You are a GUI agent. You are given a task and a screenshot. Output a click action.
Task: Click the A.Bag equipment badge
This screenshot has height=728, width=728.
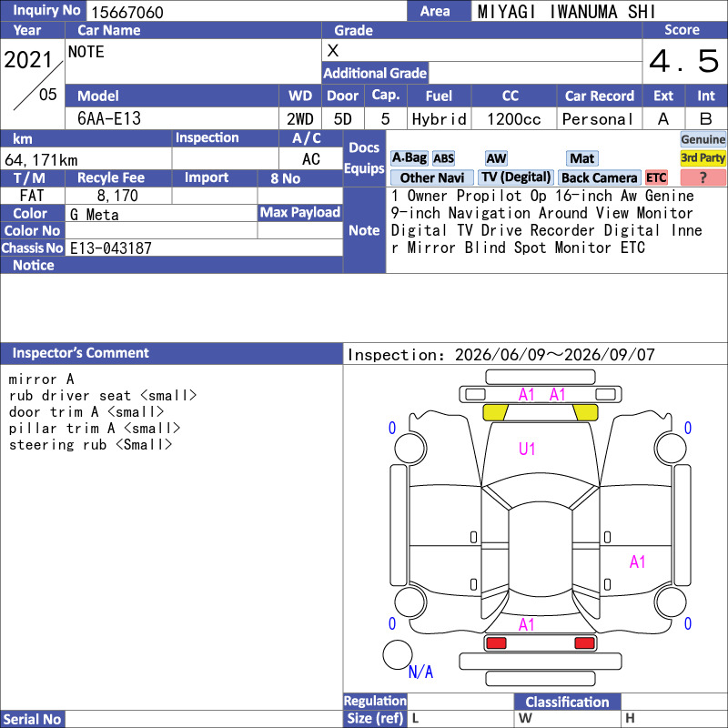(409, 158)
